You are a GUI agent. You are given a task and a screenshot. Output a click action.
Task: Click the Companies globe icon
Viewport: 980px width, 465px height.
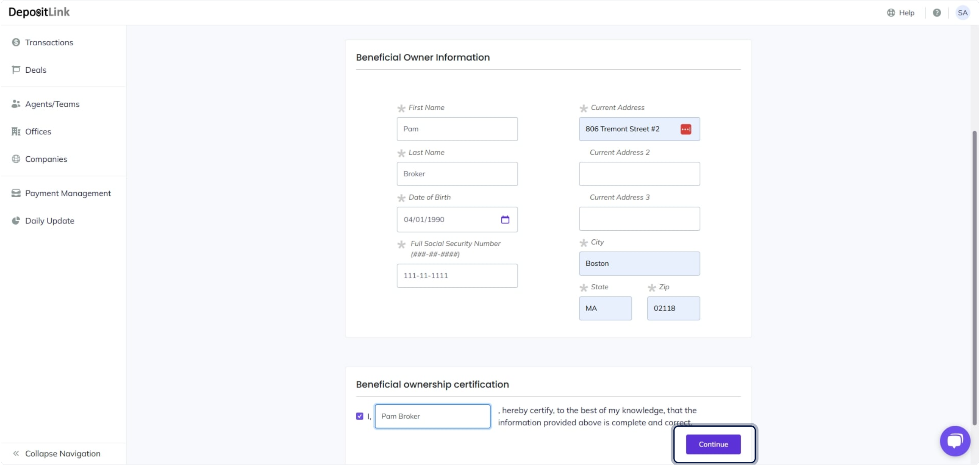[x=16, y=159]
